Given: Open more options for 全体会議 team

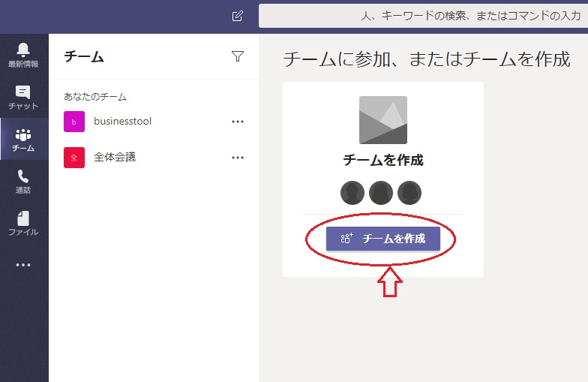Looking at the screenshot, I should pyautogui.click(x=238, y=158).
